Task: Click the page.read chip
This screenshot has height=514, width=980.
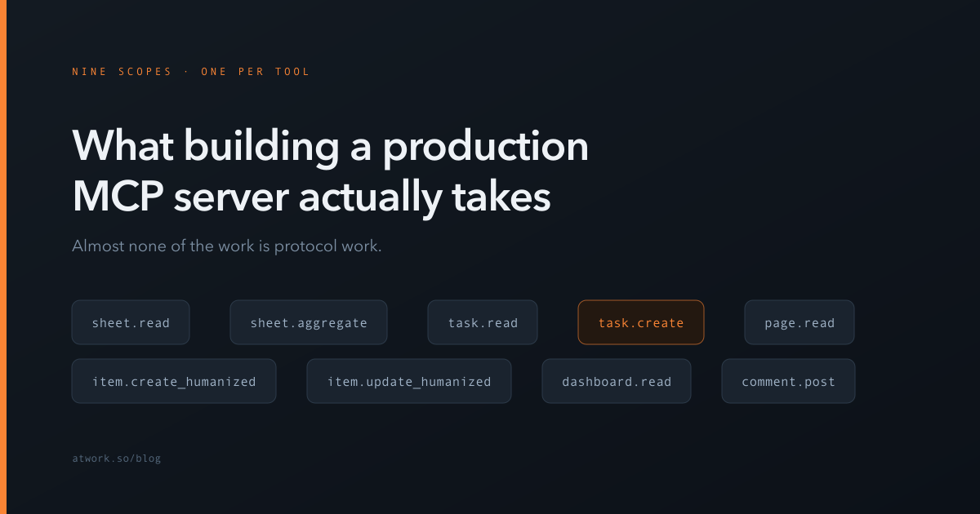Action: [x=800, y=322]
